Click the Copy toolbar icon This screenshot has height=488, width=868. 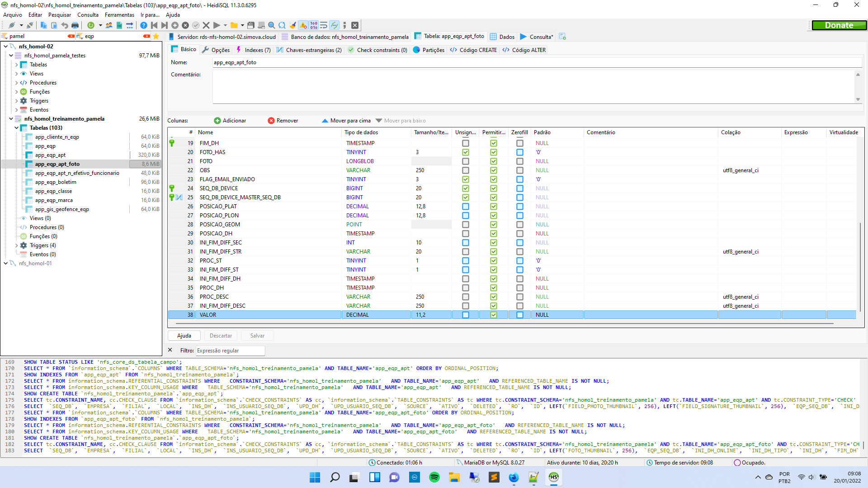43,25
